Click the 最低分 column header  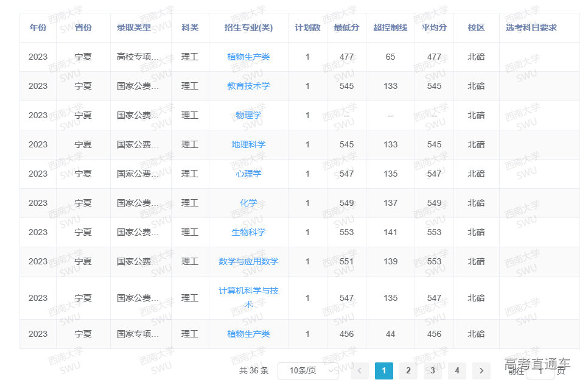(346, 27)
